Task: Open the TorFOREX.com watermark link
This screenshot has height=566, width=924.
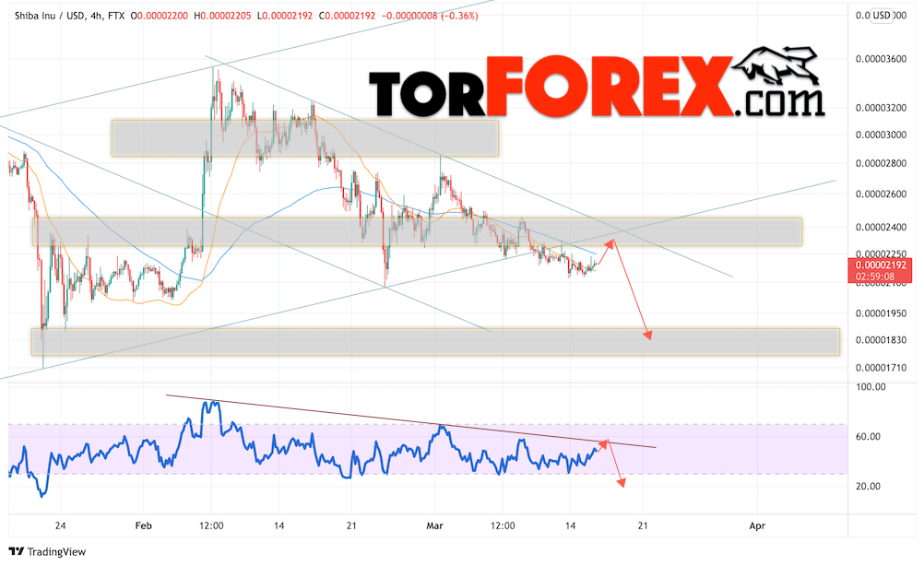Action: pos(597,86)
